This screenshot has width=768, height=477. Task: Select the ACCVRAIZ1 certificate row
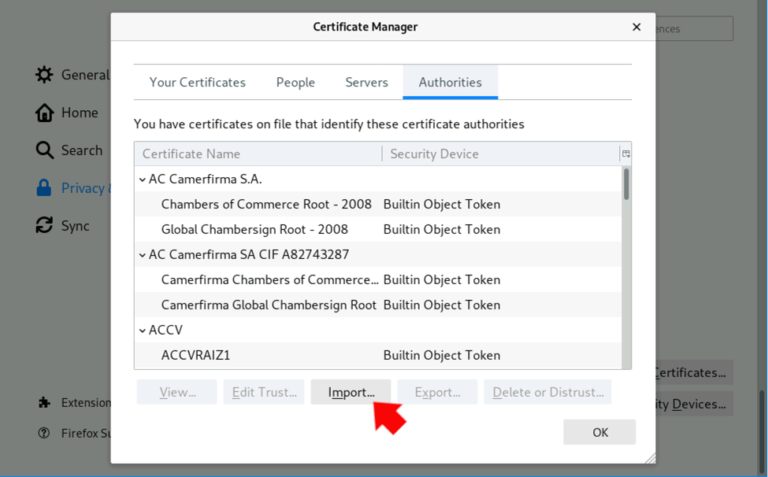coord(196,355)
